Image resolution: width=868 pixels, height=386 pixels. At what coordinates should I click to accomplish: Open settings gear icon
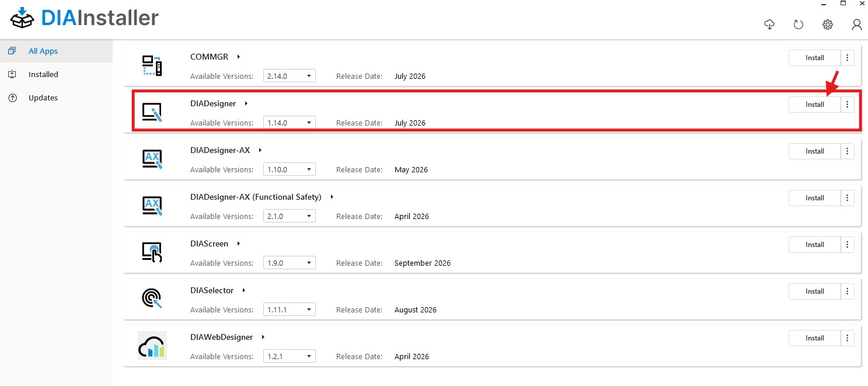click(828, 25)
